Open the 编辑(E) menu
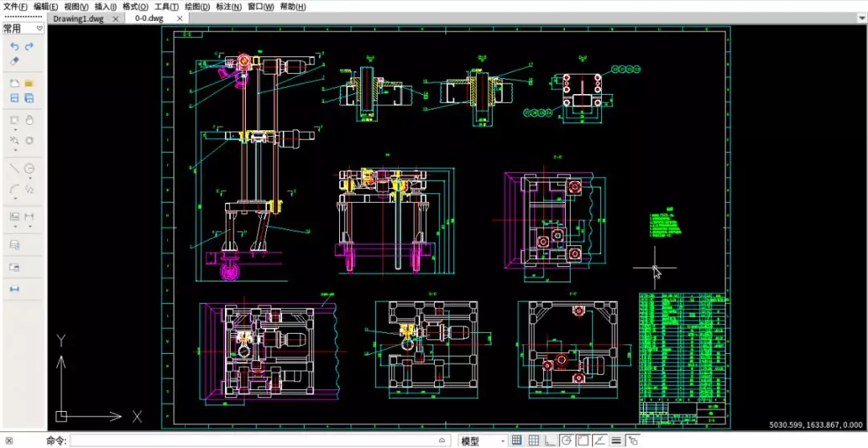 (x=45, y=6)
